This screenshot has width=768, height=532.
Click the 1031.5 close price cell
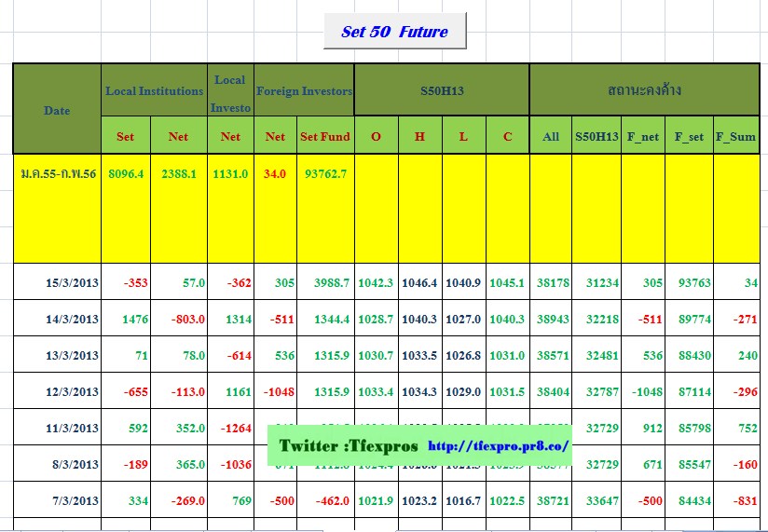pos(507,392)
